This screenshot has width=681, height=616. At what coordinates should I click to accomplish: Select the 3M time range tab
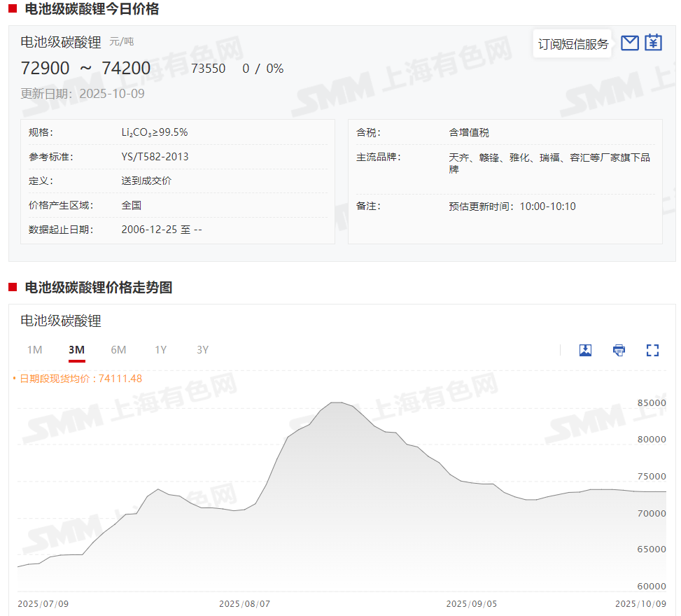76,350
